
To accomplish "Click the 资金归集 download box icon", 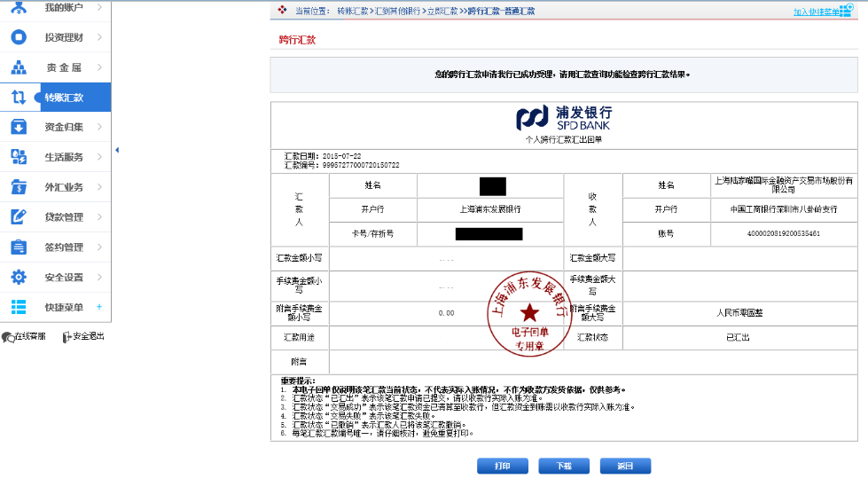I will (x=19, y=127).
